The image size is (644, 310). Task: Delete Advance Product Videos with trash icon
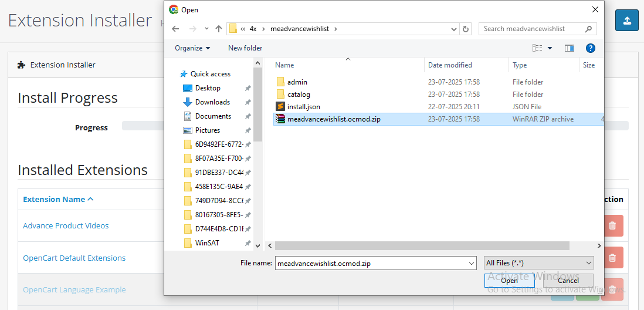click(x=612, y=225)
